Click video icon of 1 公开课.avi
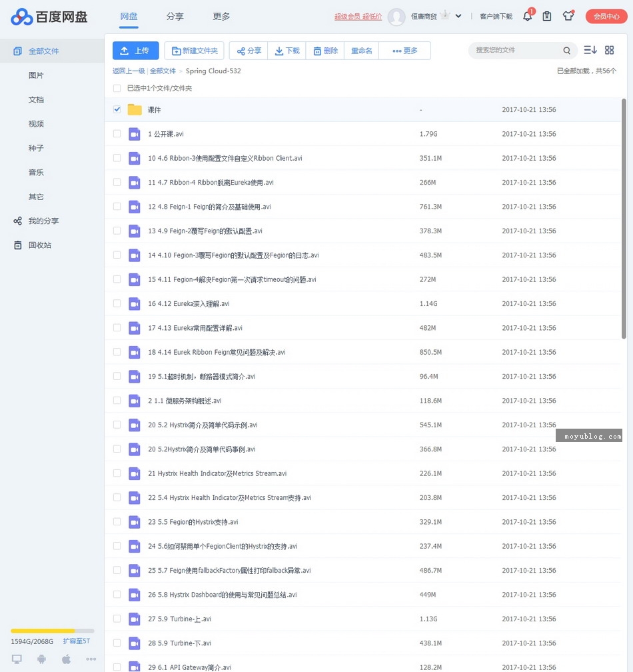This screenshot has width=633, height=672. (x=135, y=134)
